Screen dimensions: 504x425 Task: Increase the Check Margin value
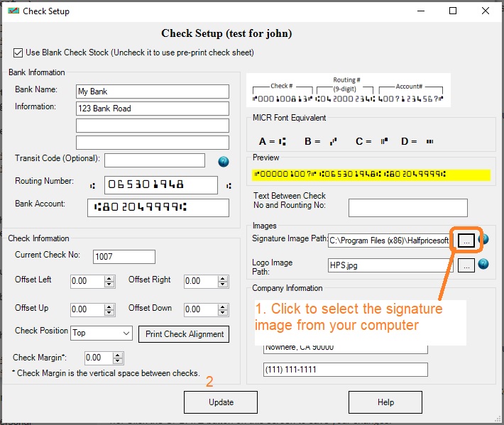(x=118, y=355)
